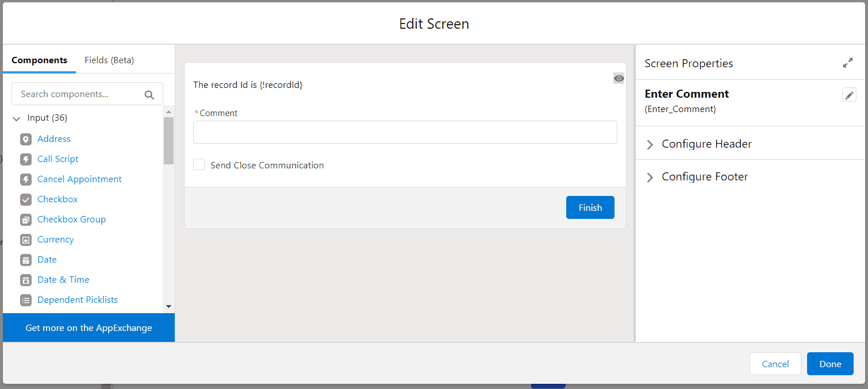Screen dimensions: 868x389
Task: Click the Cancel button
Action: click(x=775, y=364)
